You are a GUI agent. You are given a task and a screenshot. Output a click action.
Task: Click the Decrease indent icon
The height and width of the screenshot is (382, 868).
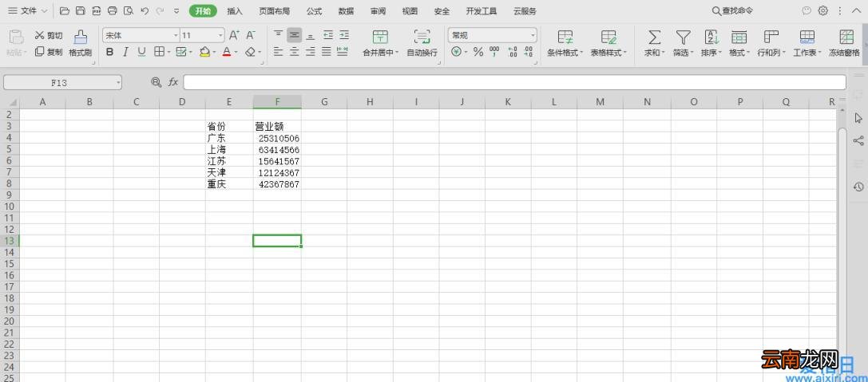coord(328,35)
